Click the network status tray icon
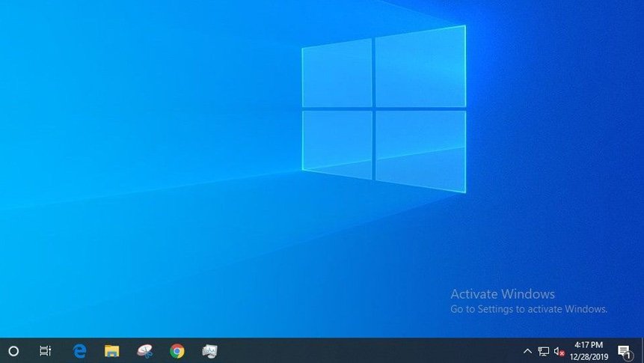This screenshot has width=644, height=363. pyautogui.click(x=544, y=351)
